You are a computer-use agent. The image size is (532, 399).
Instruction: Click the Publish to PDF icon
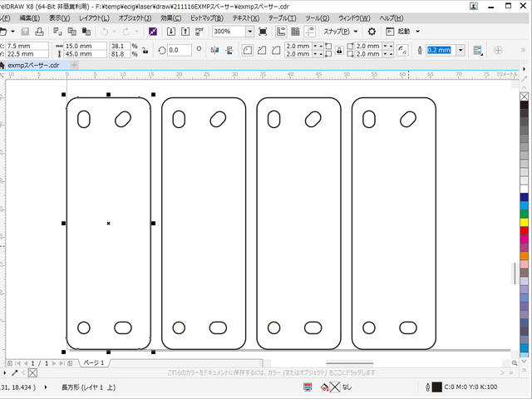pos(199,31)
